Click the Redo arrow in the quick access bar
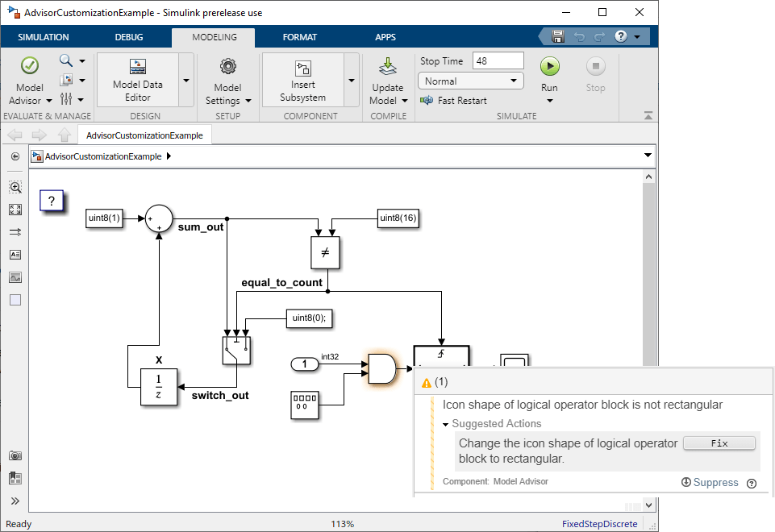 tap(599, 37)
